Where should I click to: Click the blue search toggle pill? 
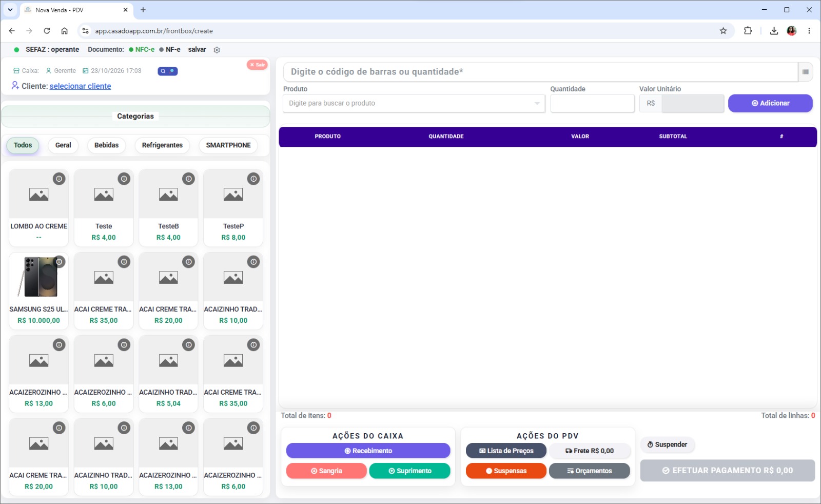(x=168, y=71)
